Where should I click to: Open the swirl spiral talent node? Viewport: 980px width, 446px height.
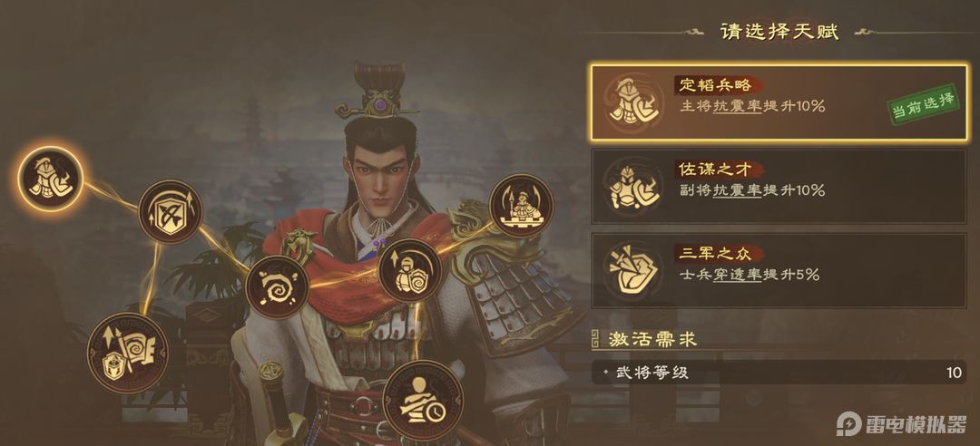(x=277, y=287)
